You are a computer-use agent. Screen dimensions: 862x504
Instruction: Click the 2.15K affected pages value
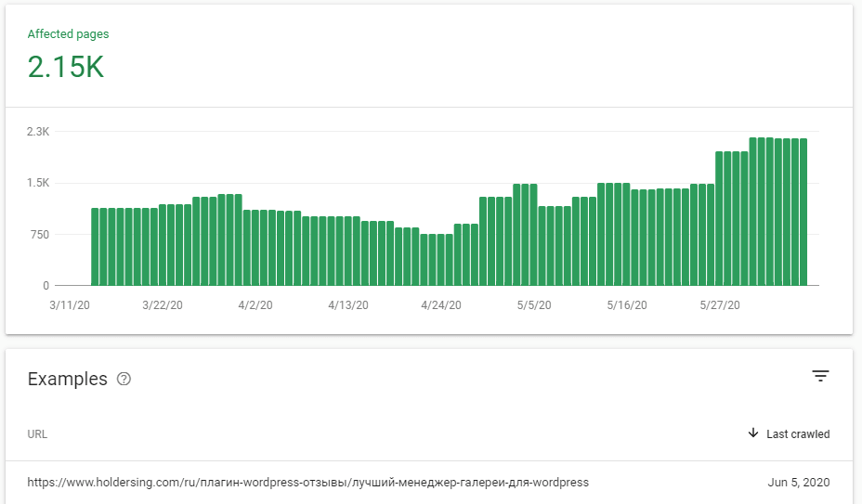(x=65, y=67)
